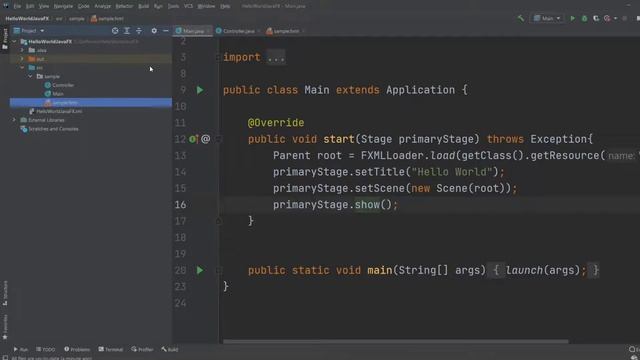The image size is (640, 360).
Task: Click HelloWorldJavaFX breadcrumb in navigation bar
Action: click(x=27, y=19)
